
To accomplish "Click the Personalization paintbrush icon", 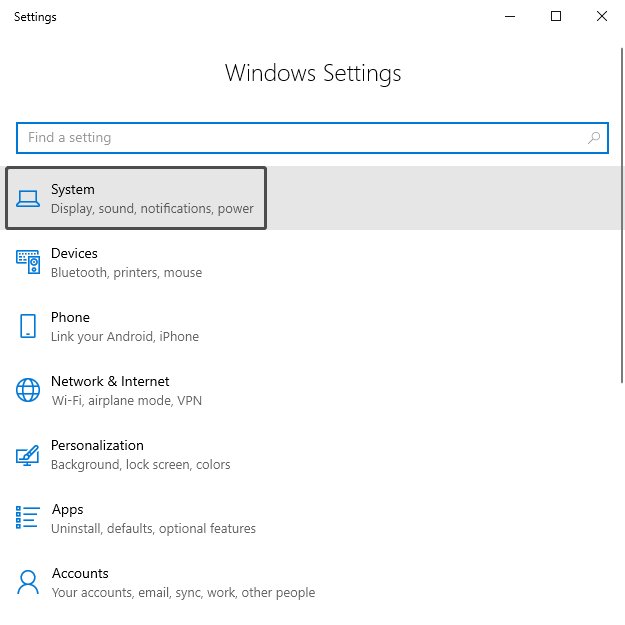I will pos(28,455).
